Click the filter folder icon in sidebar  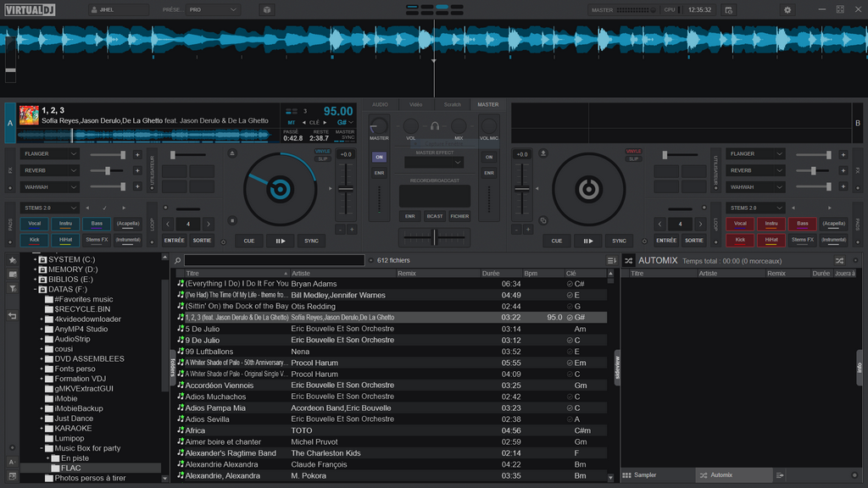pos(12,289)
